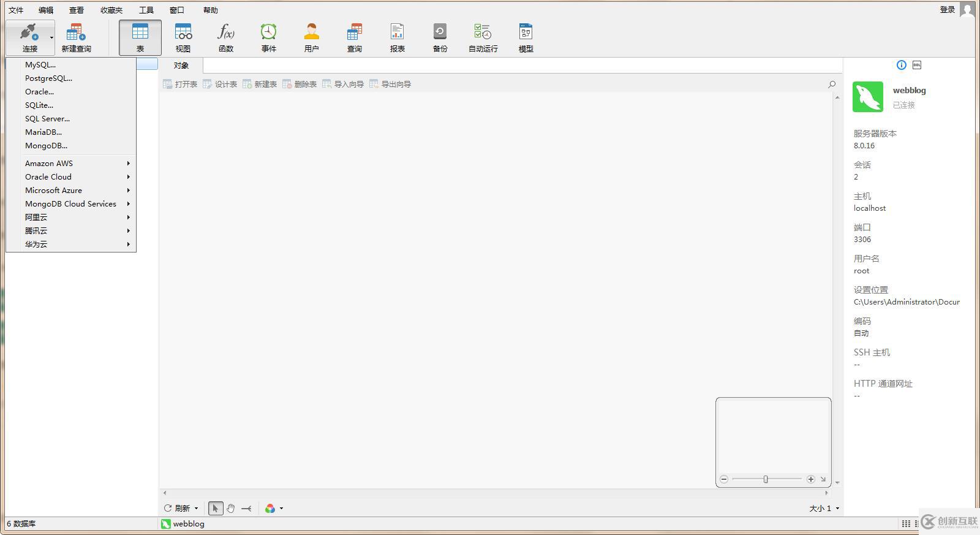Viewport: 980px width, 535px height.
Task: Open the color picker swatch
Action: (x=270, y=508)
